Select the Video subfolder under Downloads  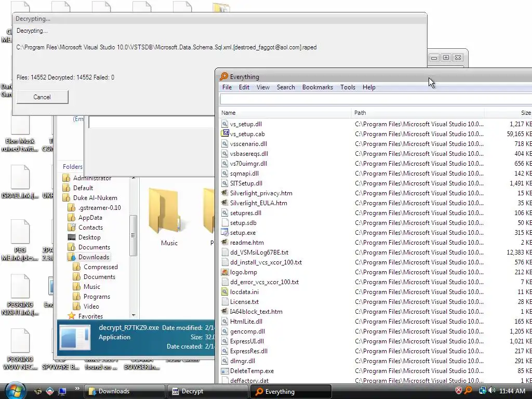(x=87, y=307)
